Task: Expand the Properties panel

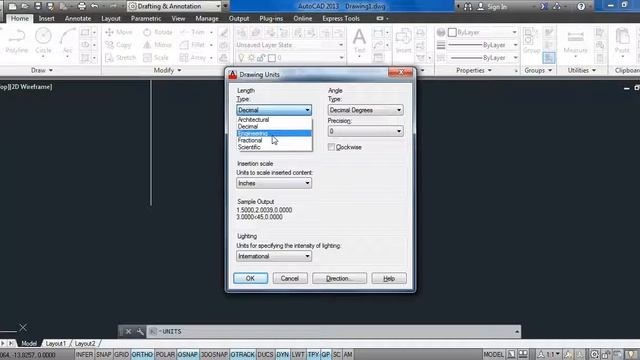Action: point(473,70)
